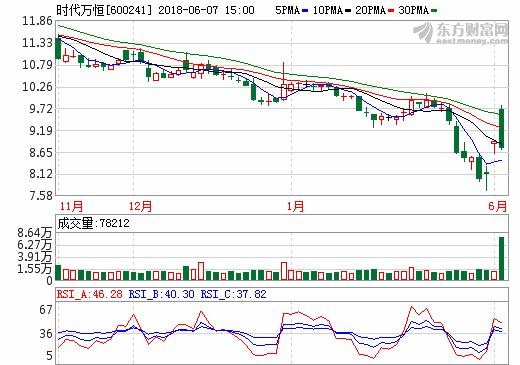Click the blue 5PMA legend color swatch
The image size is (520, 365).
click(x=305, y=11)
